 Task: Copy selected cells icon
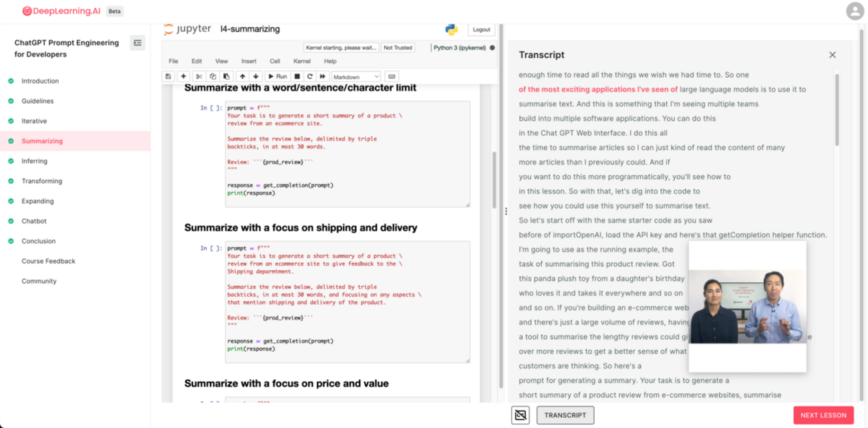click(212, 76)
